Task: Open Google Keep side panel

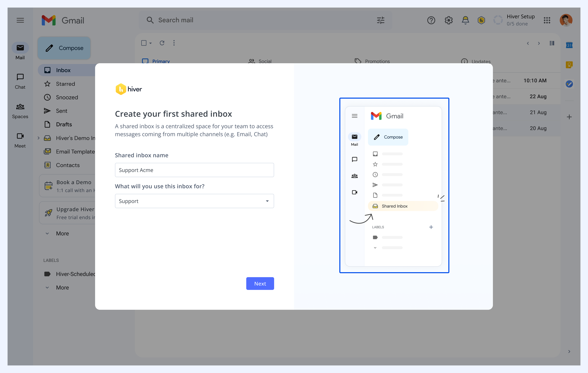Action: [x=569, y=65]
